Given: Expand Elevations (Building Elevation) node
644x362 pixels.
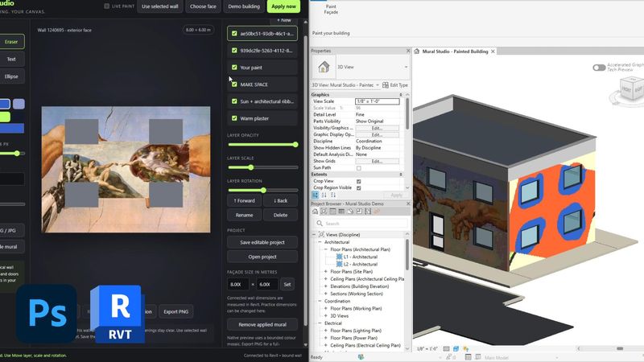Looking at the screenshot, I should [x=326, y=286].
